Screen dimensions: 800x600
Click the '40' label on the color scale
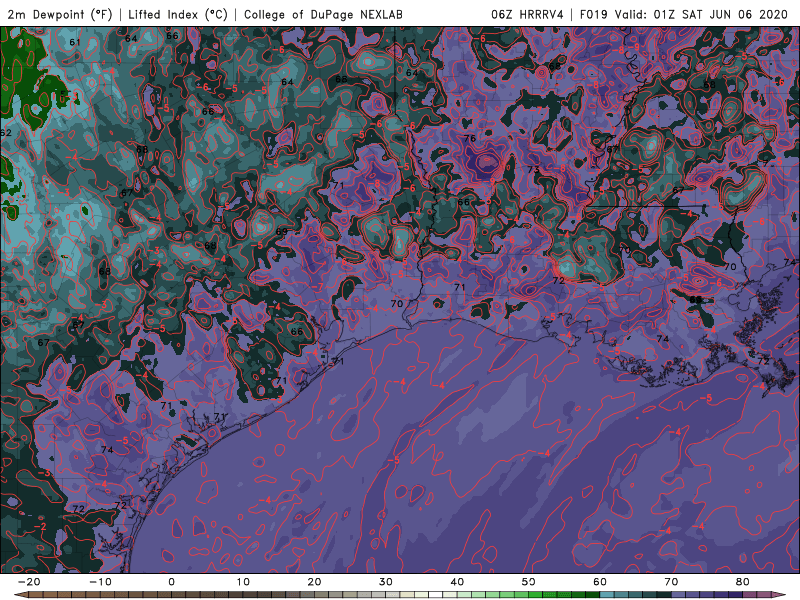pyautogui.click(x=457, y=582)
